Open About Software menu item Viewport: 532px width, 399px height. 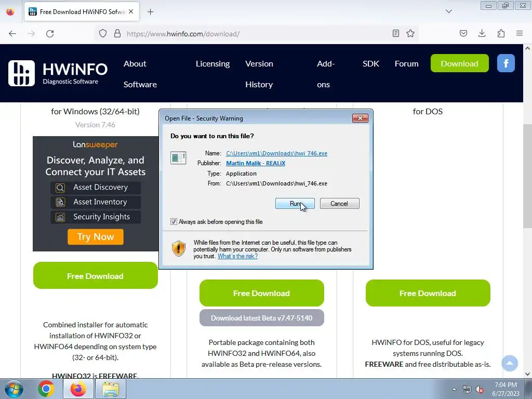tap(140, 74)
